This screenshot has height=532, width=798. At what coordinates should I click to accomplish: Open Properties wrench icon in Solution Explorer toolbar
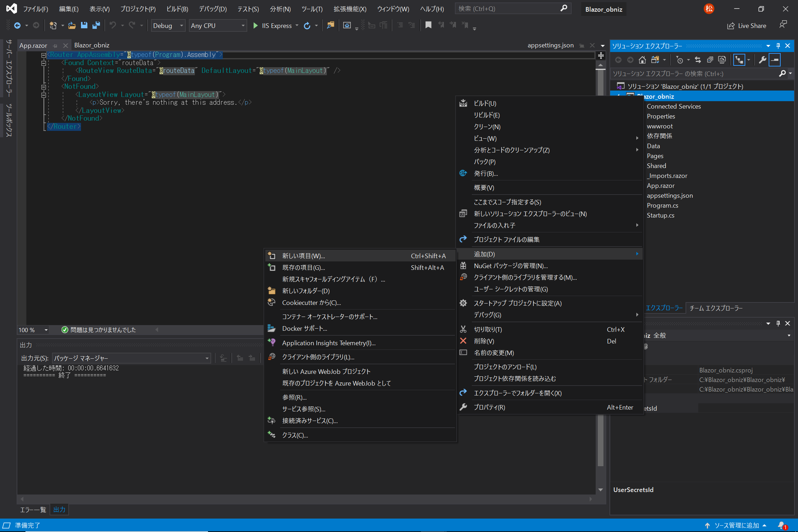tap(762, 60)
